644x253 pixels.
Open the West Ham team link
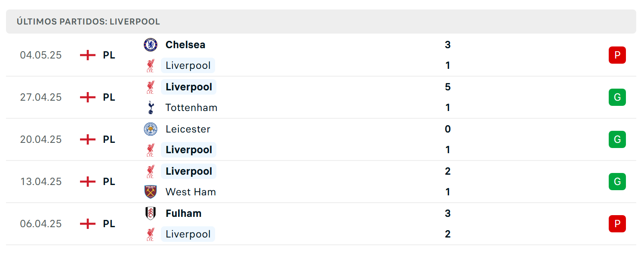(x=191, y=192)
